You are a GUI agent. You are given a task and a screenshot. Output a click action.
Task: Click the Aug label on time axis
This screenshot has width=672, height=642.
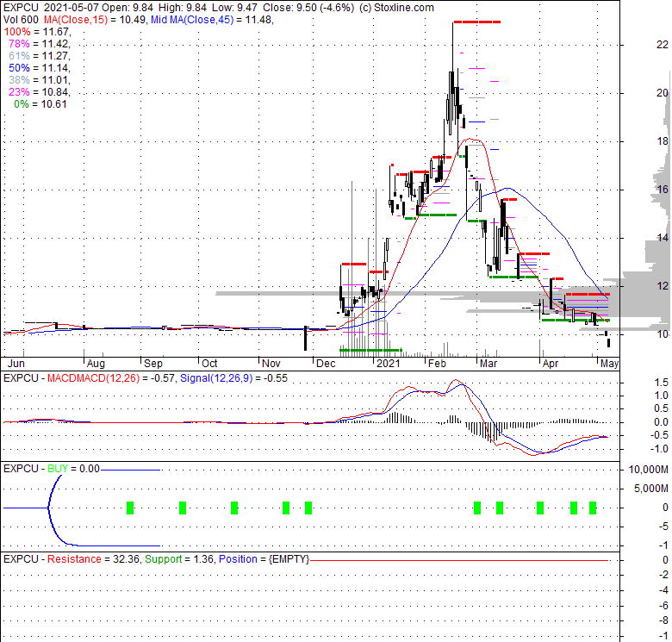[x=96, y=364]
